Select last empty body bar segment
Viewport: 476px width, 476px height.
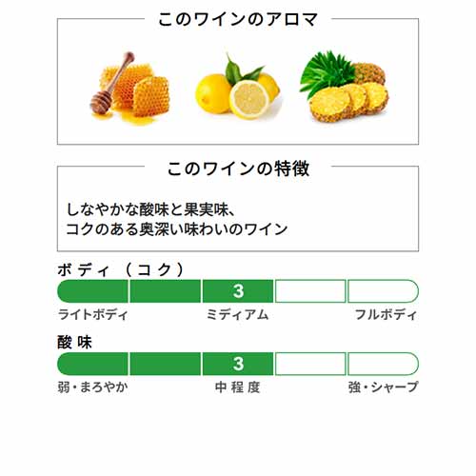point(383,291)
